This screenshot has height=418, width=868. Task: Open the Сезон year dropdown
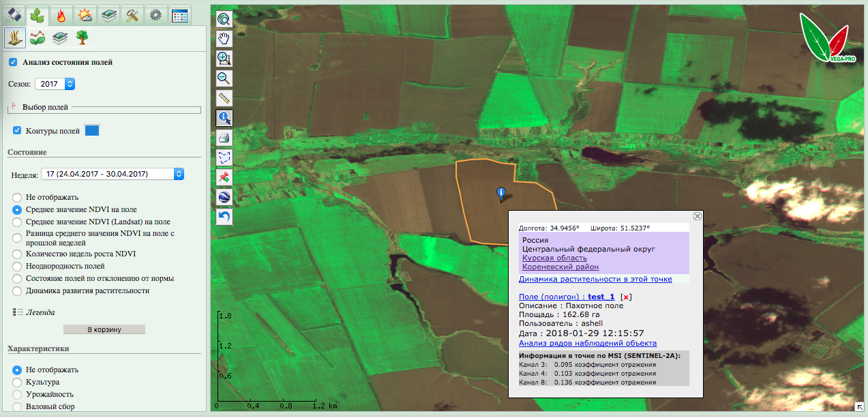point(55,84)
